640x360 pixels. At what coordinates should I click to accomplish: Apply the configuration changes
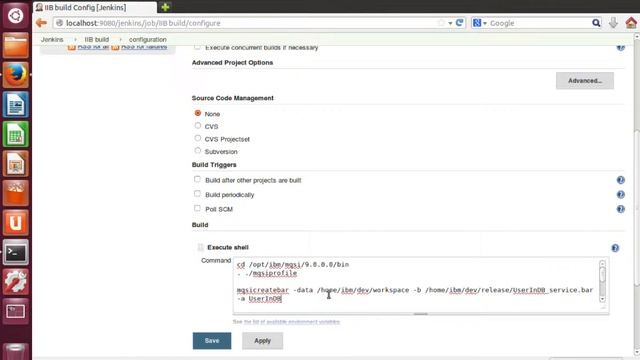click(262, 341)
